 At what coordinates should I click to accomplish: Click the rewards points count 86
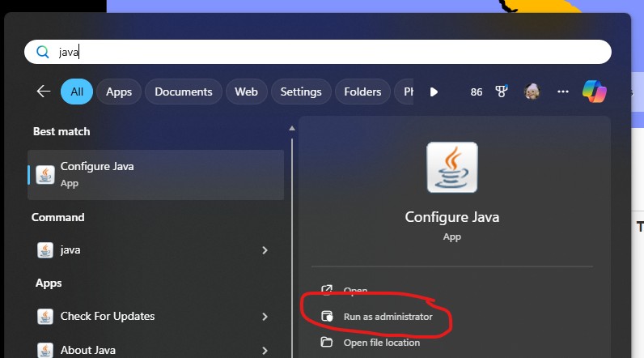(x=477, y=92)
